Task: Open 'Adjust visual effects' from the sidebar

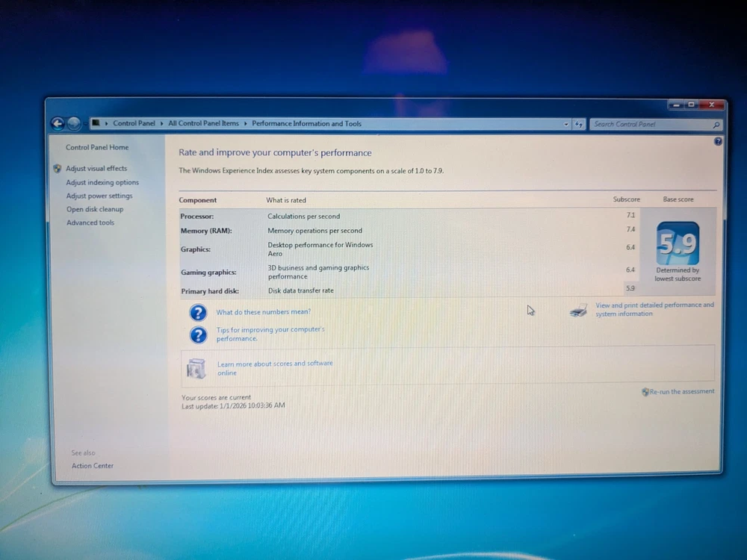Action: tap(96, 169)
